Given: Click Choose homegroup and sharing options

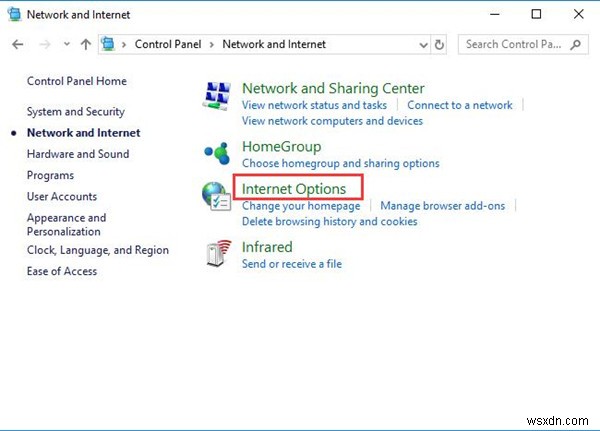Looking at the screenshot, I should click(341, 163).
